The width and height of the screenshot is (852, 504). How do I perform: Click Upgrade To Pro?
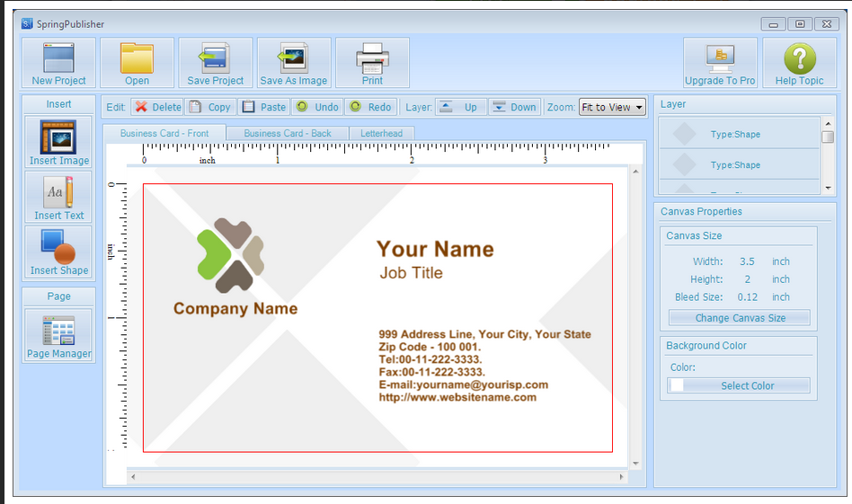coord(720,63)
